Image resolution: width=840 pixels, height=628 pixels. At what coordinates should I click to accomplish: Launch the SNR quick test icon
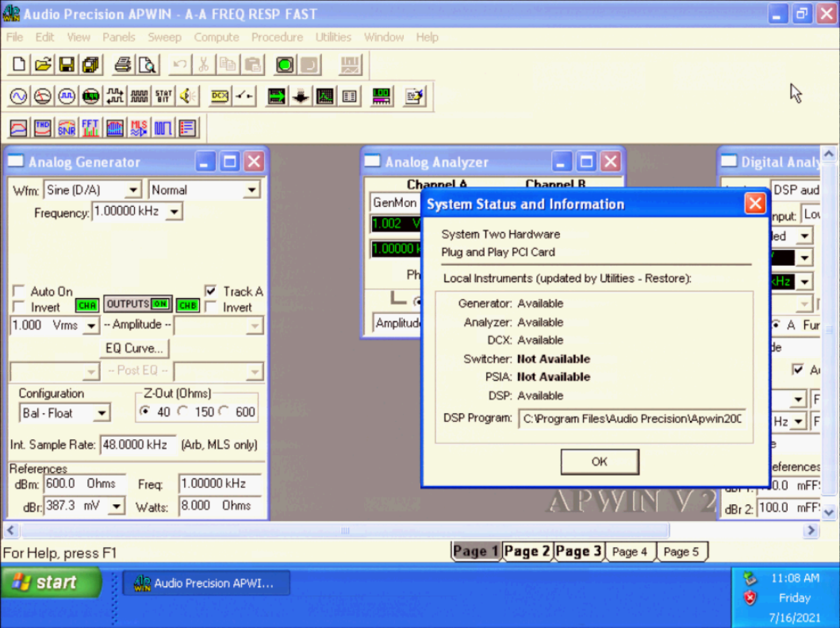coord(67,128)
